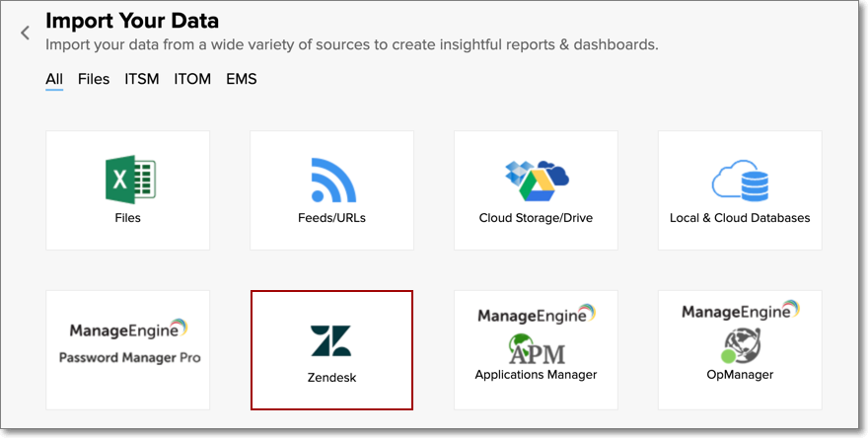
Task: Open the ITSM tab
Action: 142,79
